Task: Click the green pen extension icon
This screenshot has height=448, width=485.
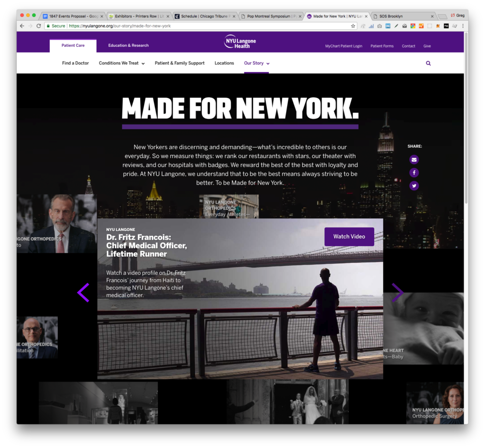Action: (x=396, y=26)
